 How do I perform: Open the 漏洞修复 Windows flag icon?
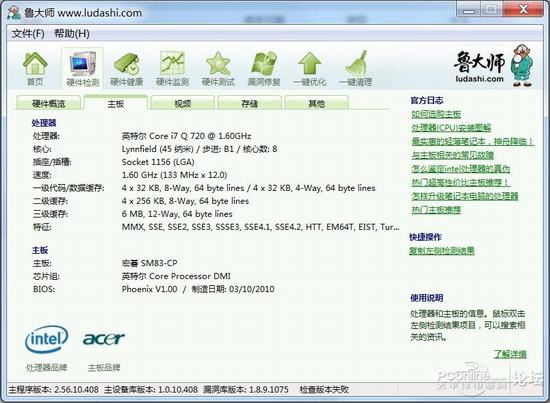(x=264, y=69)
